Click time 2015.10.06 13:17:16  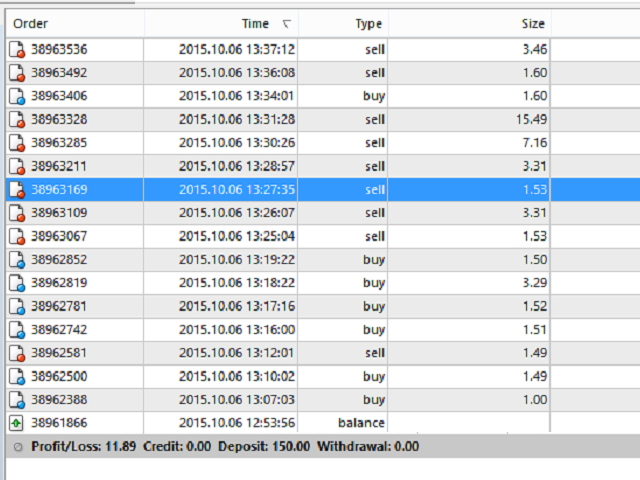(x=237, y=306)
